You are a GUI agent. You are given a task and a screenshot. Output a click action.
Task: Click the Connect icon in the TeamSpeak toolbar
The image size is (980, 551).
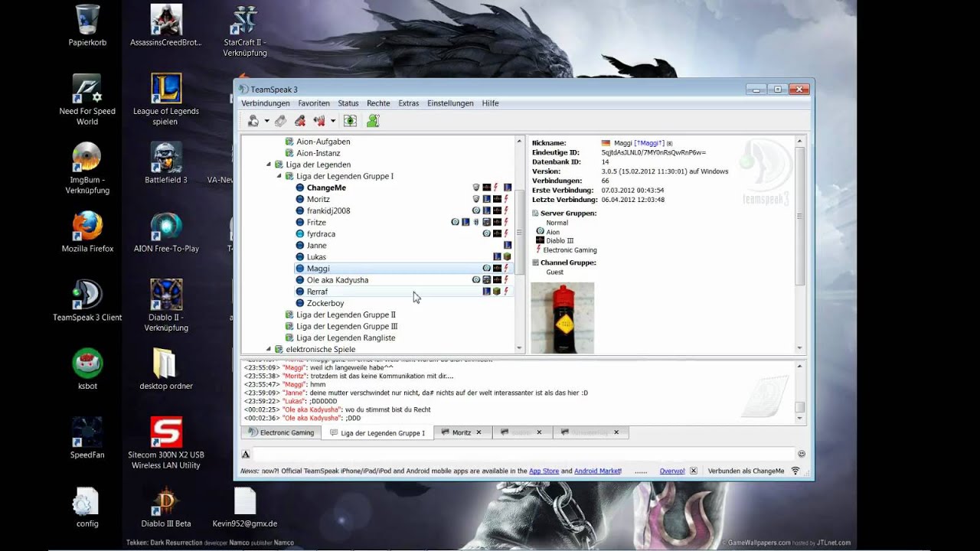[x=253, y=121]
